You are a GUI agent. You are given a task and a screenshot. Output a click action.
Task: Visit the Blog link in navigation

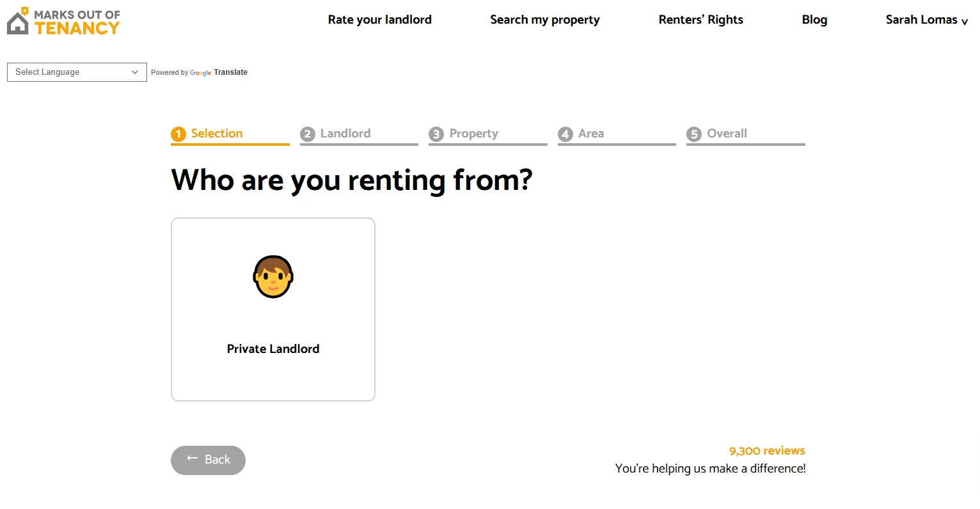814,20
